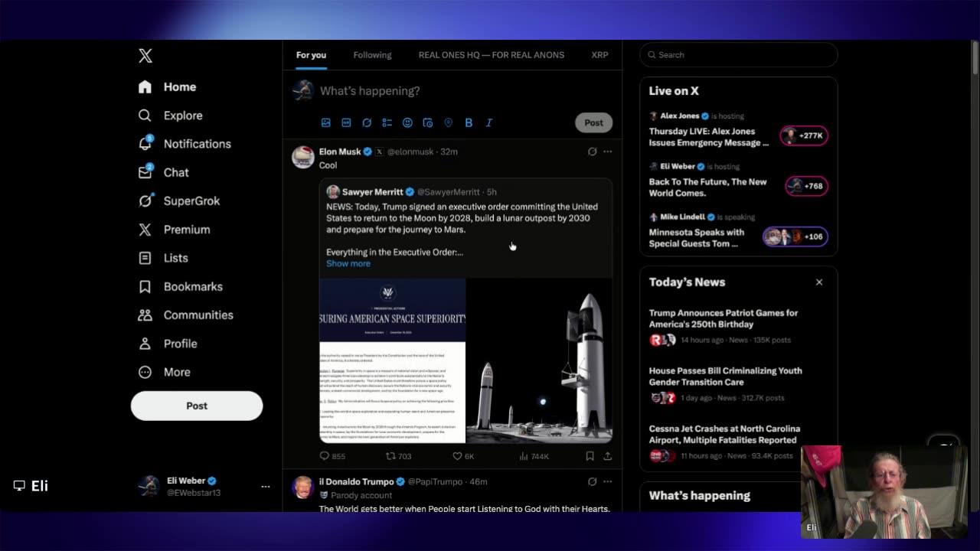Click Show more on quoted post
Screen dimensions: 980x551
click(x=348, y=263)
